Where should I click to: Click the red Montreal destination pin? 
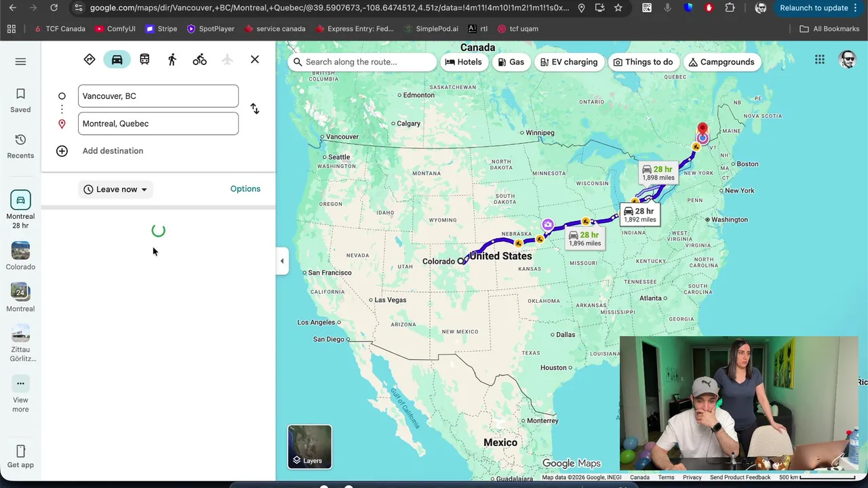[x=703, y=129]
